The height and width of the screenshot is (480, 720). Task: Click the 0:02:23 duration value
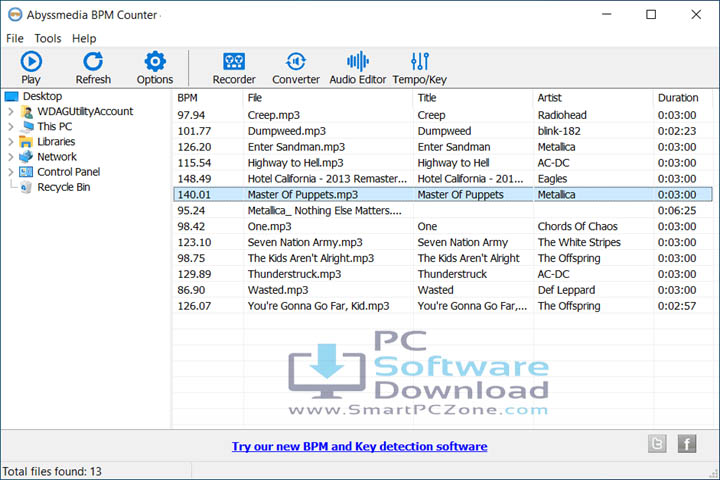pyautogui.click(x=677, y=131)
